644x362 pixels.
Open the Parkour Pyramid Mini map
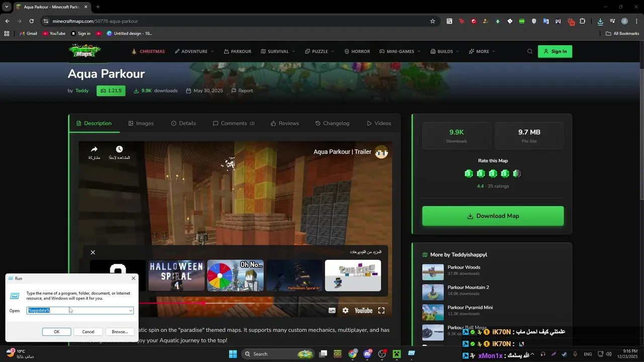470,307
